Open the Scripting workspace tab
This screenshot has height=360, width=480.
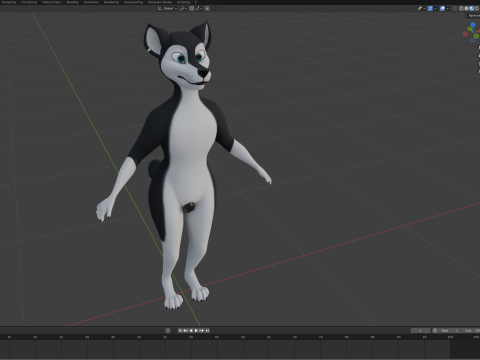184,2
